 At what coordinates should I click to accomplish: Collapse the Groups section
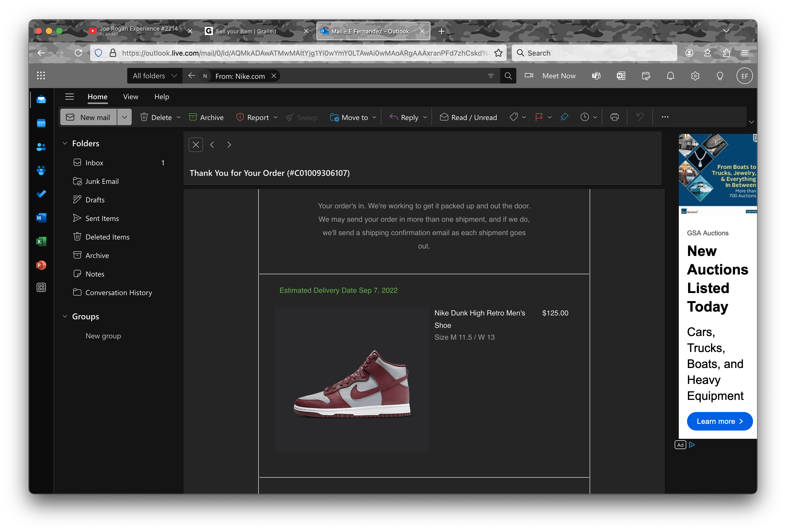(65, 317)
